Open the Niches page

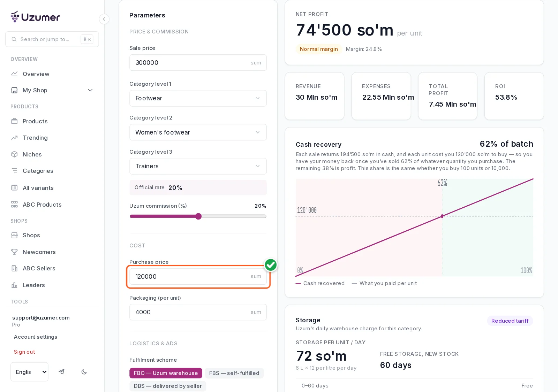(x=52, y=154)
